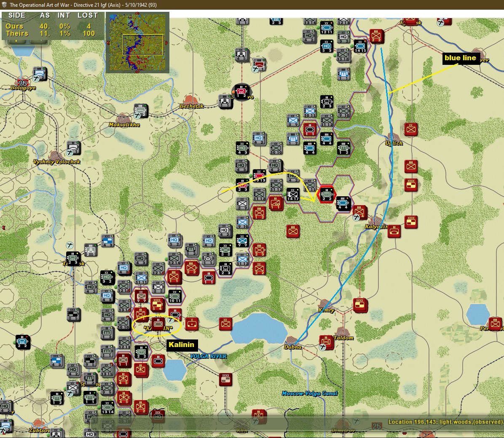The image size is (504, 438).
Task: Select the black-circled unit near Bezhetsk rail
Action: point(241,92)
